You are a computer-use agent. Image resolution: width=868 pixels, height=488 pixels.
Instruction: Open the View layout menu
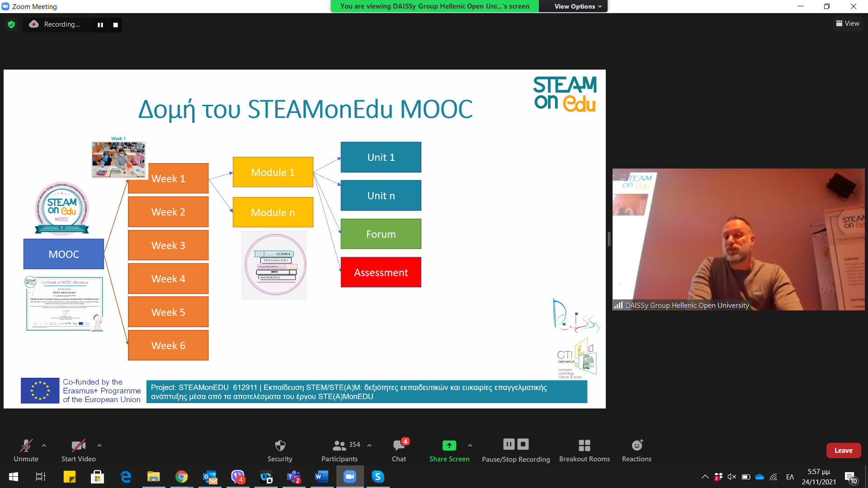(x=848, y=23)
